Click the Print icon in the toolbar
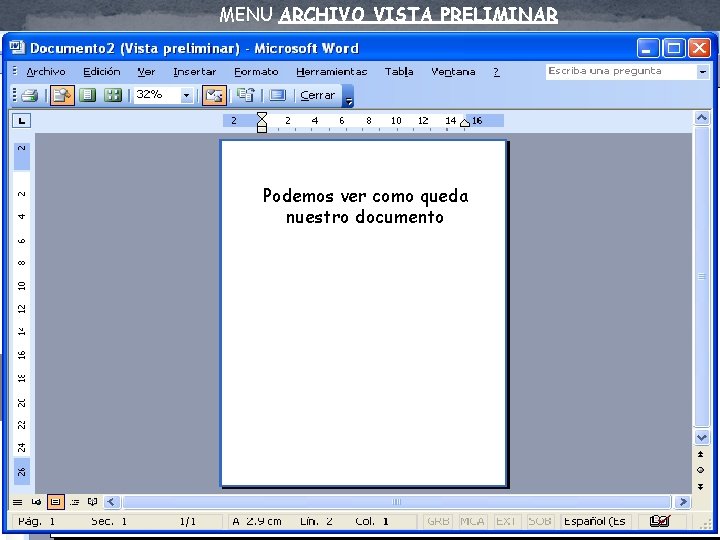This screenshot has width=720, height=540. [x=30, y=96]
